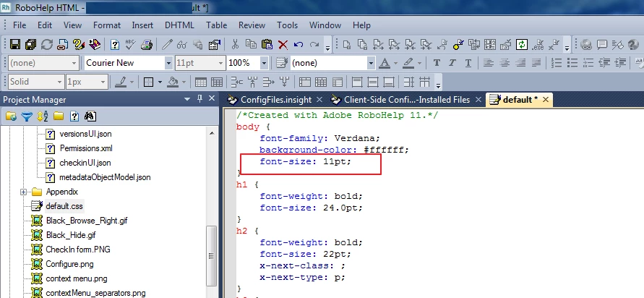
Task: Click the binoculars Find icon in Project Manager
Action: point(90,116)
